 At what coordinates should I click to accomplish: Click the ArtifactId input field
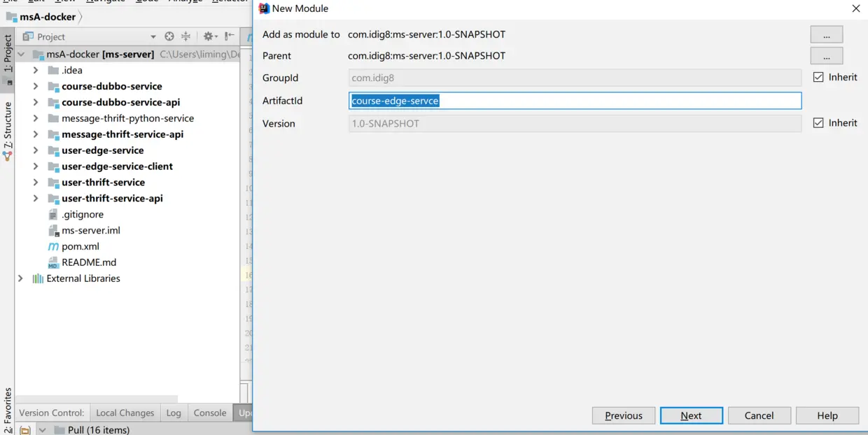[x=575, y=101]
